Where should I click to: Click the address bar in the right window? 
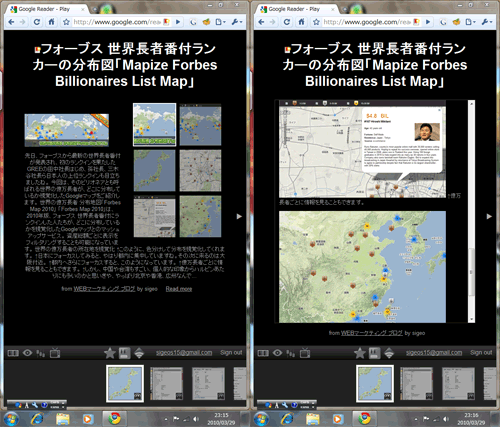pyautogui.click(x=367, y=22)
